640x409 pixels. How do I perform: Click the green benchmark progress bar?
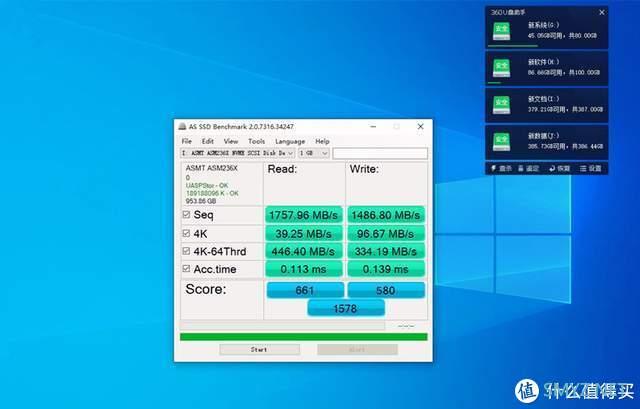pos(304,337)
